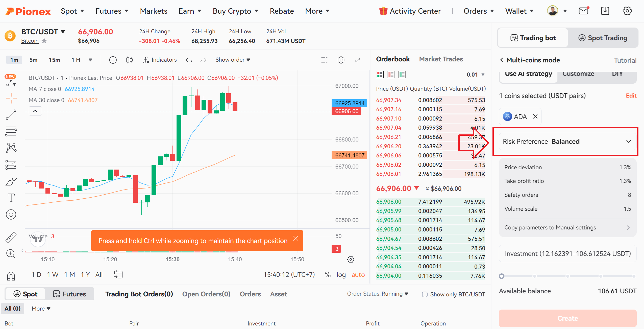Image resolution: width=644 pixels, height=329 pixels.
Task: Open the emoji icons tool
Action: coord(11,215)
